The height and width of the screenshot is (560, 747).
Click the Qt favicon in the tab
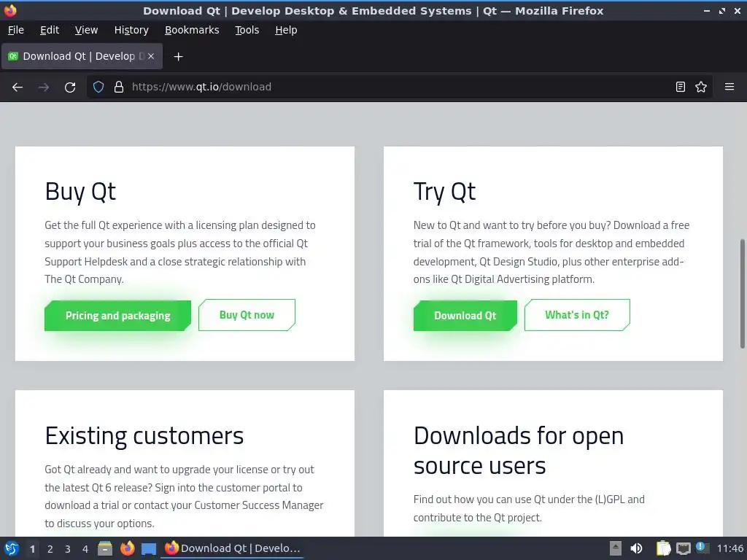[x=13, y=56]
